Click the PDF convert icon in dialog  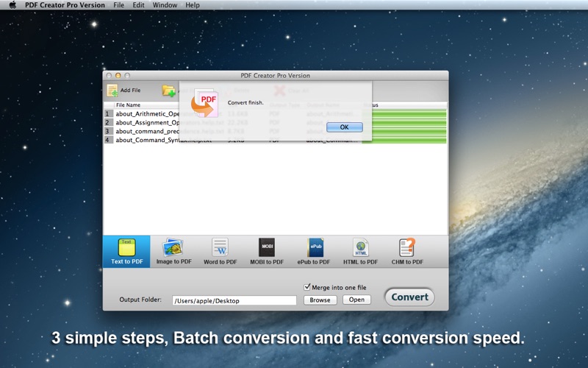tap(205, 104)
